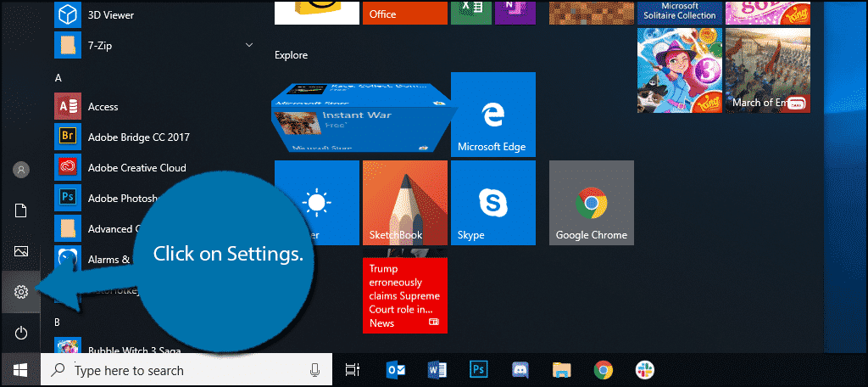
Task: Click the Explore group heading
Action: pyautogui.click(x=292, y=55)
